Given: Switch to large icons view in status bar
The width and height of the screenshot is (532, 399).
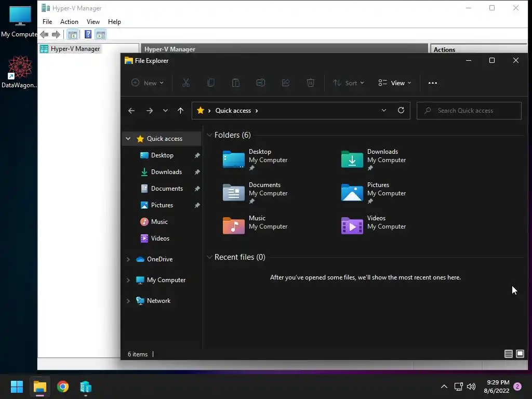Looking at the screenshot, I should (x=520, y=354).
